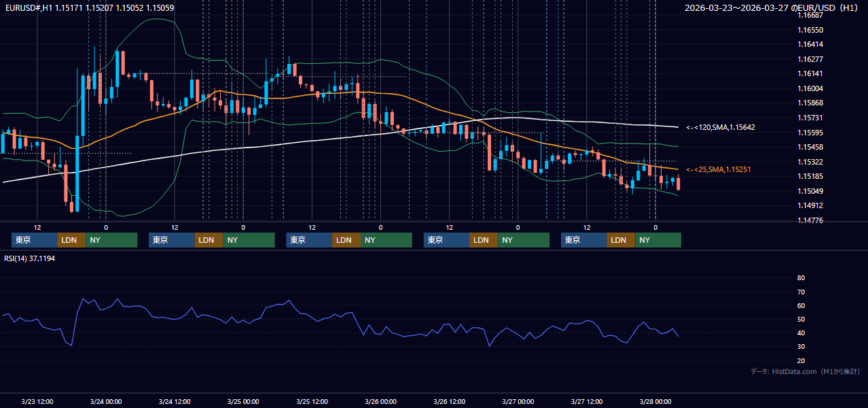Image resolution: width=868 pixels, height=408 pixels.
Task: Click the 1.15458 price axis label
Action: 810,147
